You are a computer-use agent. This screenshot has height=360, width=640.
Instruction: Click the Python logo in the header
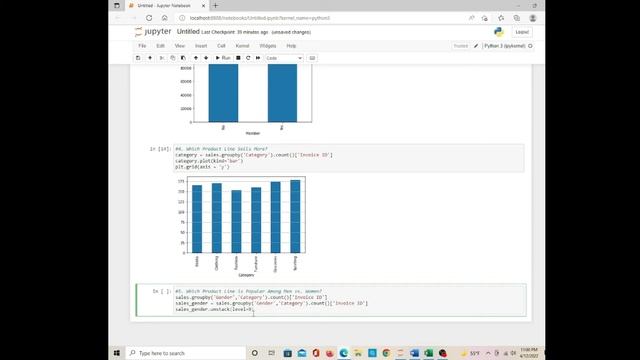[x=499, y=32]
